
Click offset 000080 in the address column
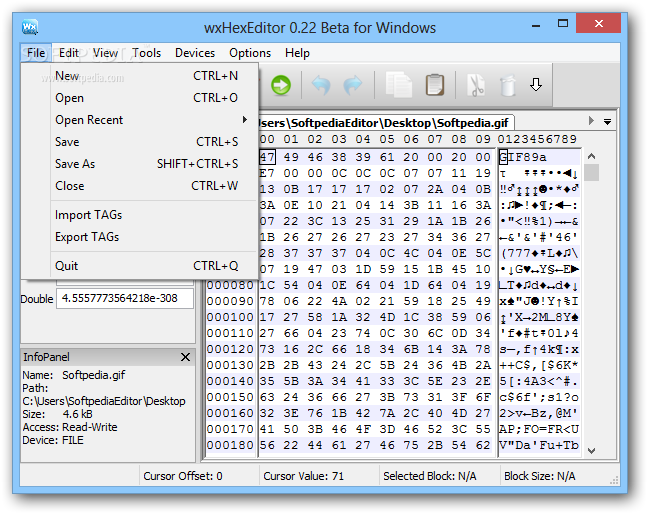pyautogui.click(x=230, y=285)
